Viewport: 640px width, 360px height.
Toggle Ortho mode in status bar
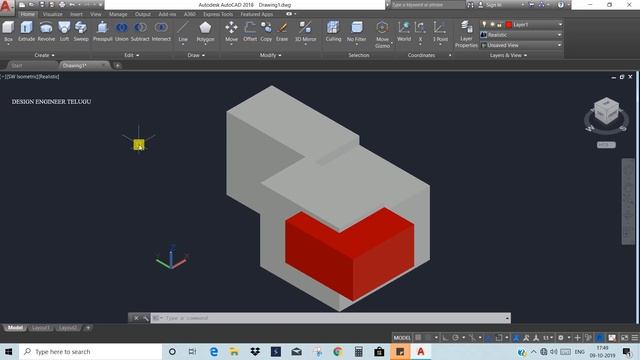point(445,338)
